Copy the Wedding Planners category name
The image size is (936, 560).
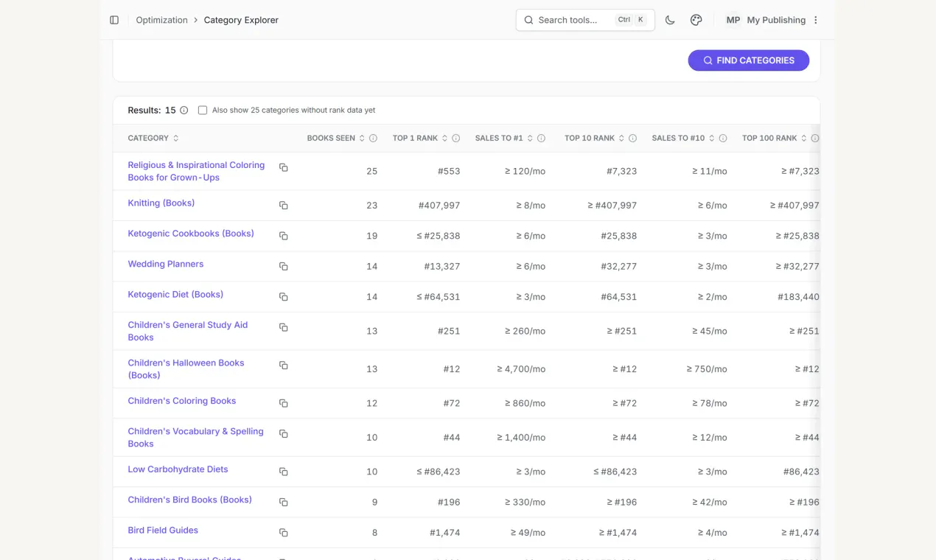tap(283, 266)
